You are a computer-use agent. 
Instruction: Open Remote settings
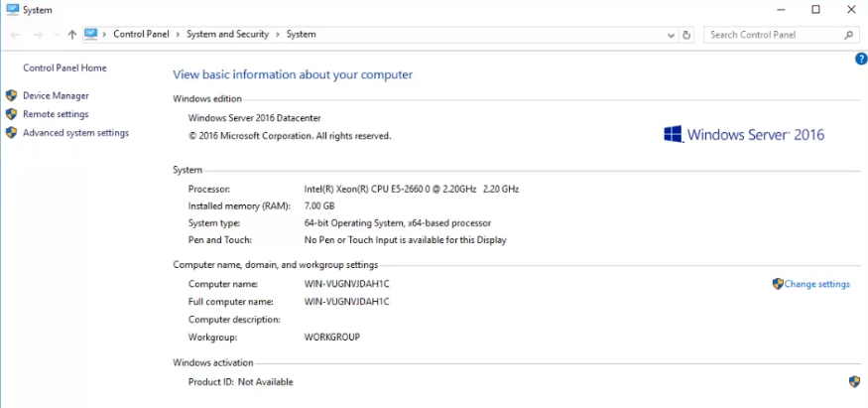56,114
